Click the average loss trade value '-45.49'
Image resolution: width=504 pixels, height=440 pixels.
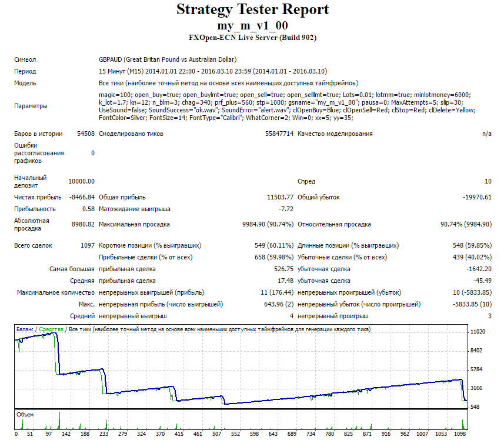(x=482, y=281)
